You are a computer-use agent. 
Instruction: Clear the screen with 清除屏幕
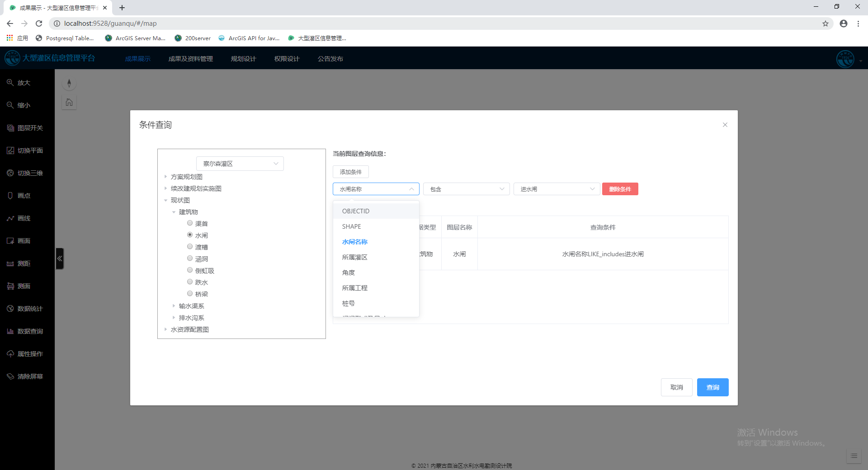tap(25, 376)
